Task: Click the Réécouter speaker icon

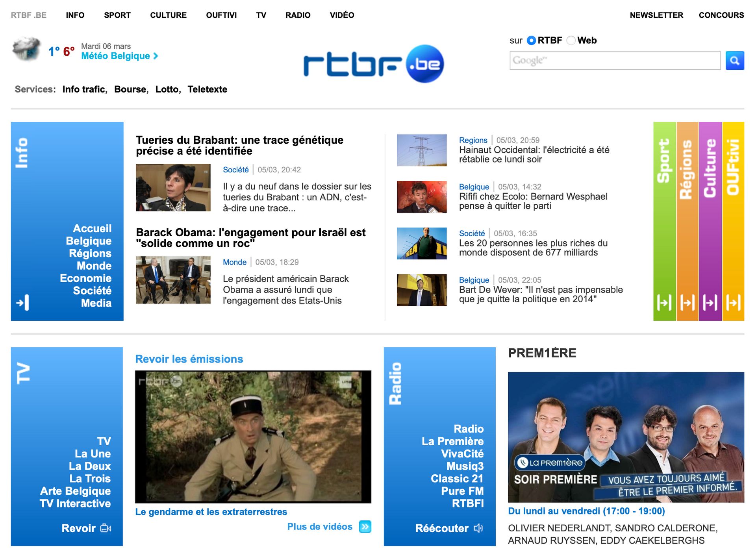Action: coord(478,528)
